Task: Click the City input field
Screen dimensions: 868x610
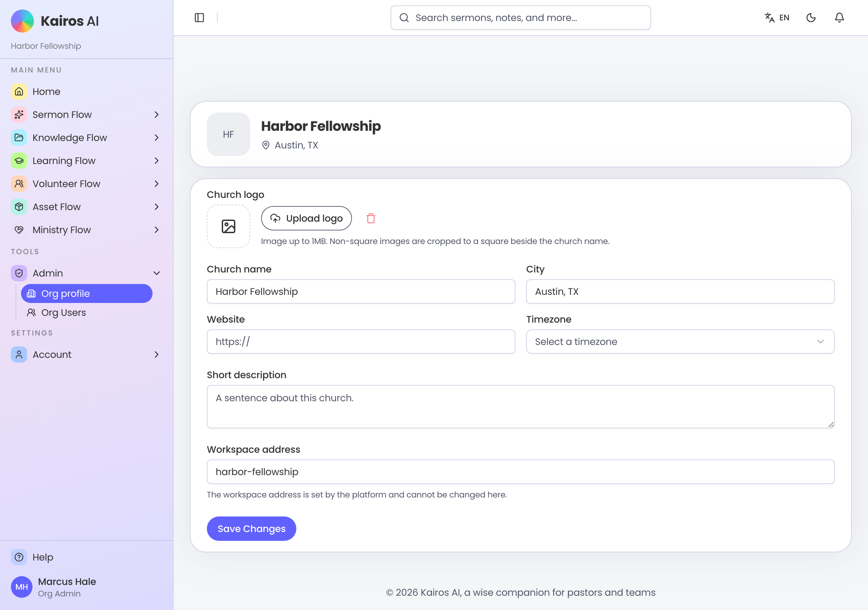Action: [x=680, y=291]
